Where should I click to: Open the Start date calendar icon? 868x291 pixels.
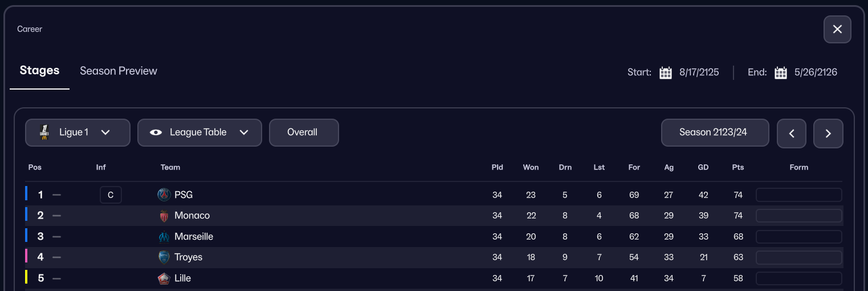(x=665, y=72)
